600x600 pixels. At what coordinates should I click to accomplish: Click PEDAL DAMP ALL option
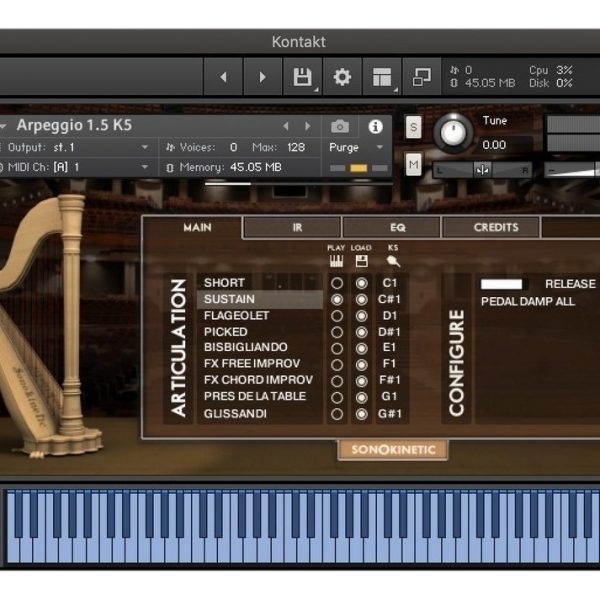528,302
